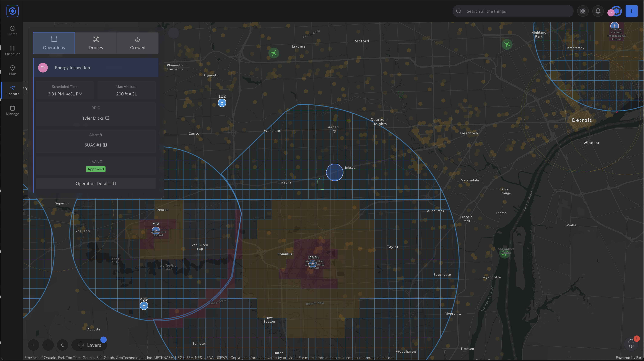Open the Manage section

(12, 110)
